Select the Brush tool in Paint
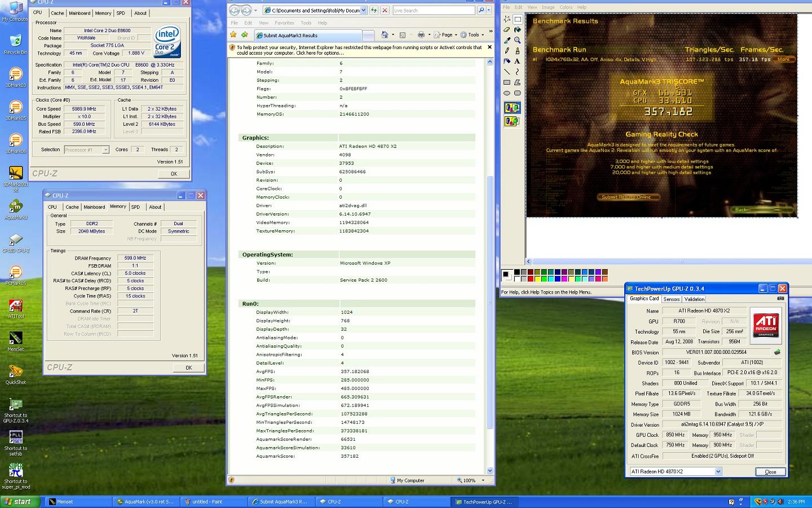This screenshot has width=812, height=508. [x=517, y=51]
